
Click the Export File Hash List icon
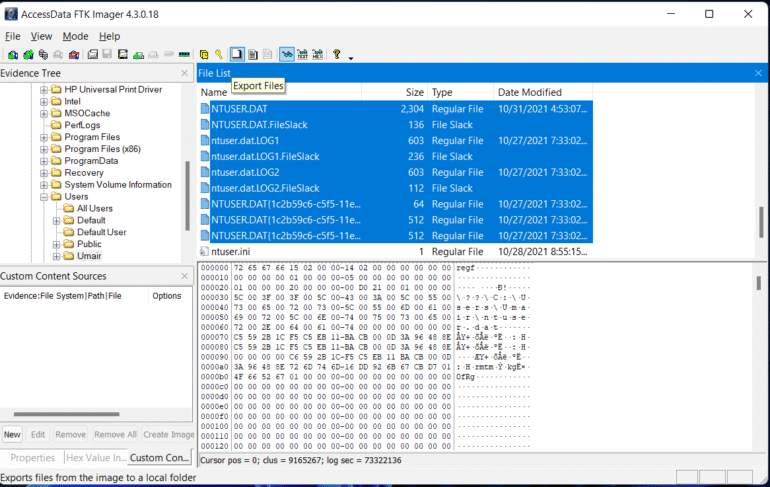(253, 54)
